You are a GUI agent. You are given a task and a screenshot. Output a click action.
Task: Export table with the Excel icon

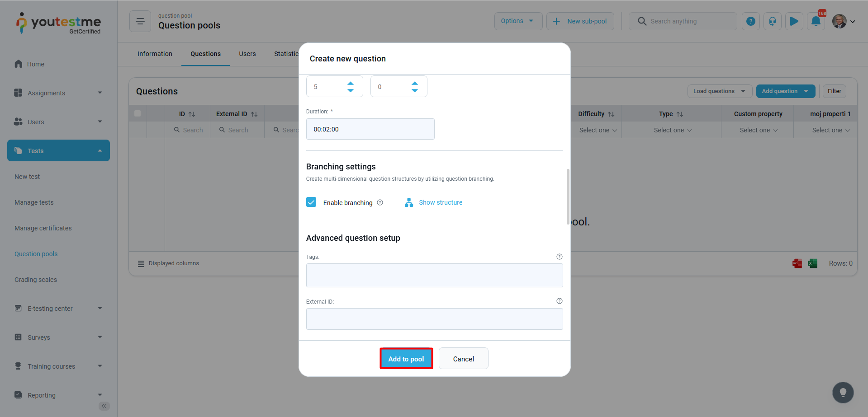(x=812, y=263)
